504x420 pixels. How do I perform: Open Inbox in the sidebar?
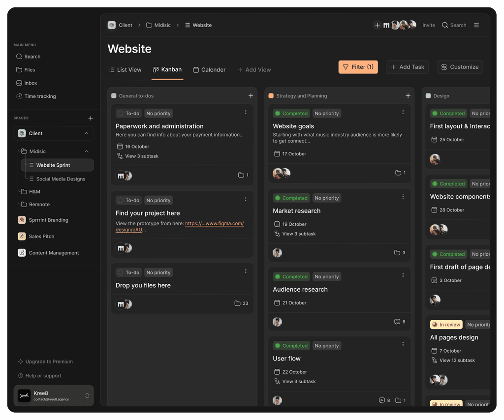coord(27,83)
